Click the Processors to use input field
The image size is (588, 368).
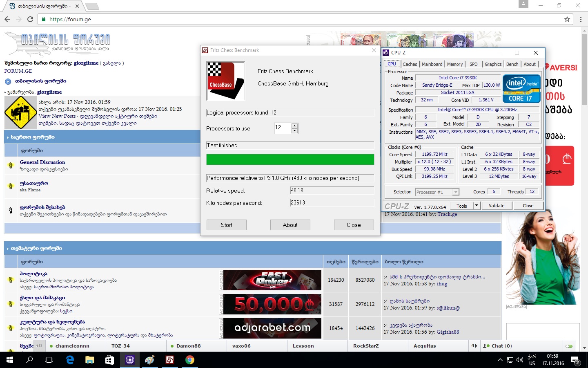(x=283, y=128)
